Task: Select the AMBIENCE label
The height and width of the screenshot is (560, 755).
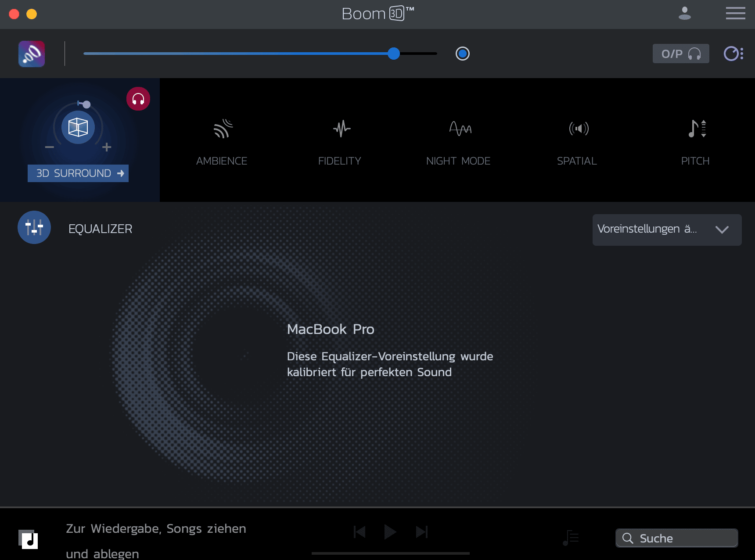Action: [222, 161]
